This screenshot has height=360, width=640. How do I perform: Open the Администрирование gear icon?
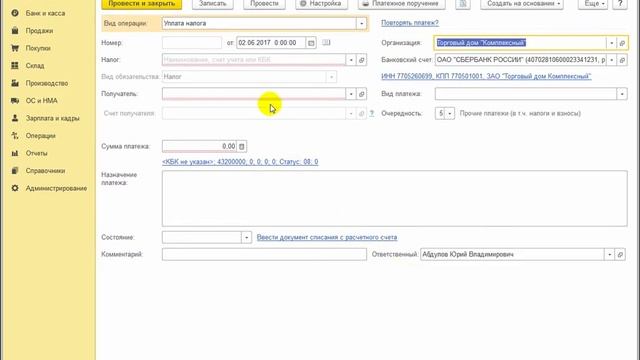[x=15, y=188]
